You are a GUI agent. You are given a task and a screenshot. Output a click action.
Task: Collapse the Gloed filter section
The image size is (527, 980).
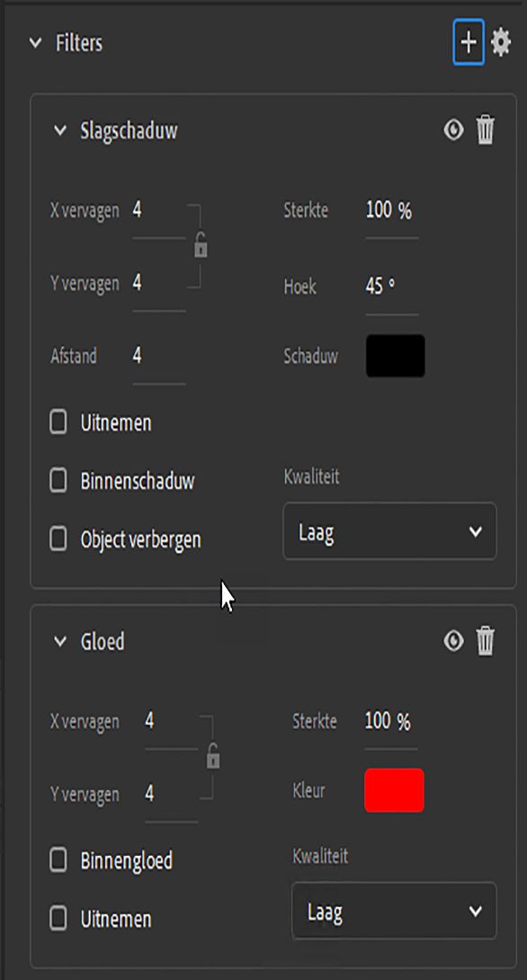59,641
